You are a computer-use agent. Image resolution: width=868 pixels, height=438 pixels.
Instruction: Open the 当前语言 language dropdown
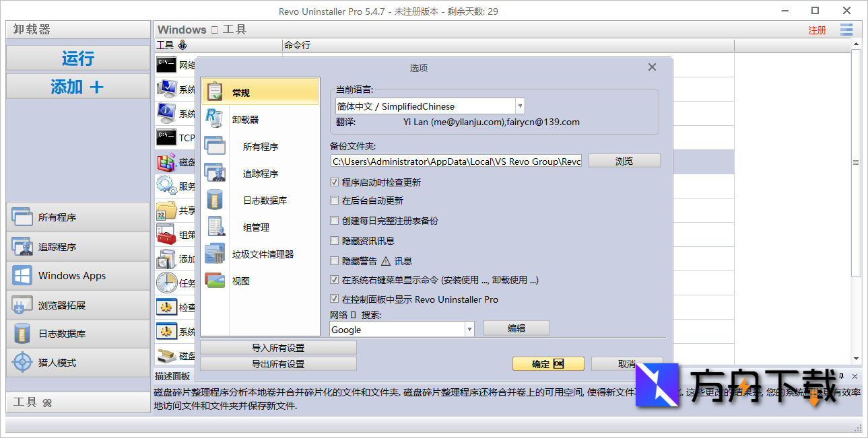[520, 106]
